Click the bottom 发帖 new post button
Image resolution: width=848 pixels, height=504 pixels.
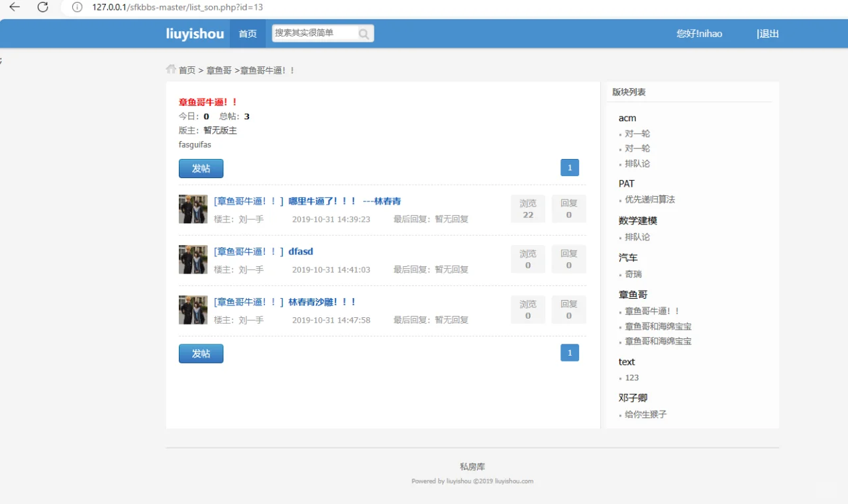[x=201, y=352]
